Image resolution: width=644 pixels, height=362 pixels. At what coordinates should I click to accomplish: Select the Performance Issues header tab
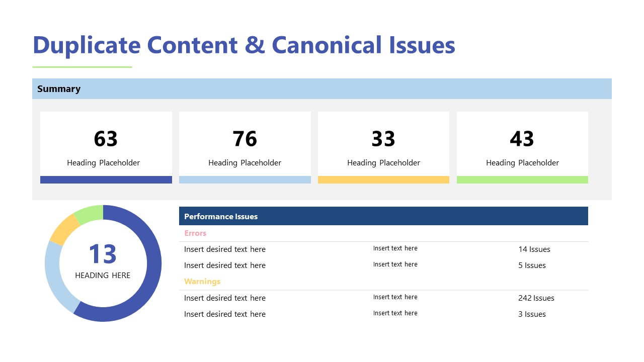click(x=221, y=216)
